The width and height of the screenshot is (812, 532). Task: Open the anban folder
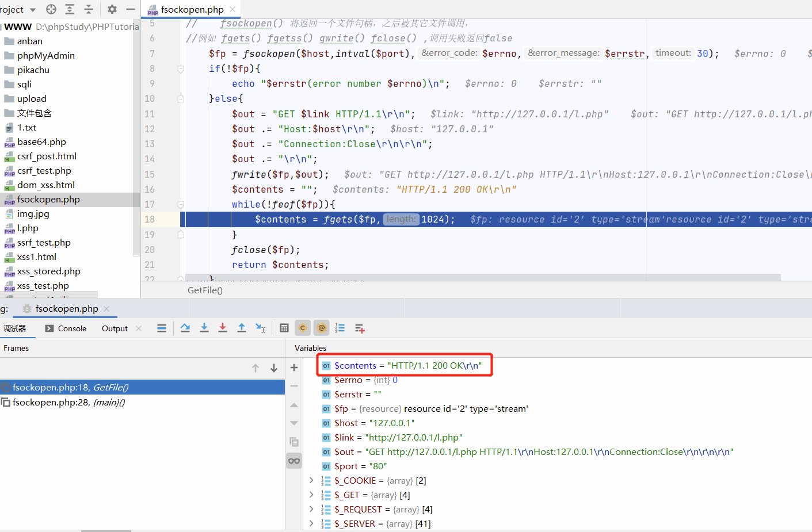click(30, 41)
